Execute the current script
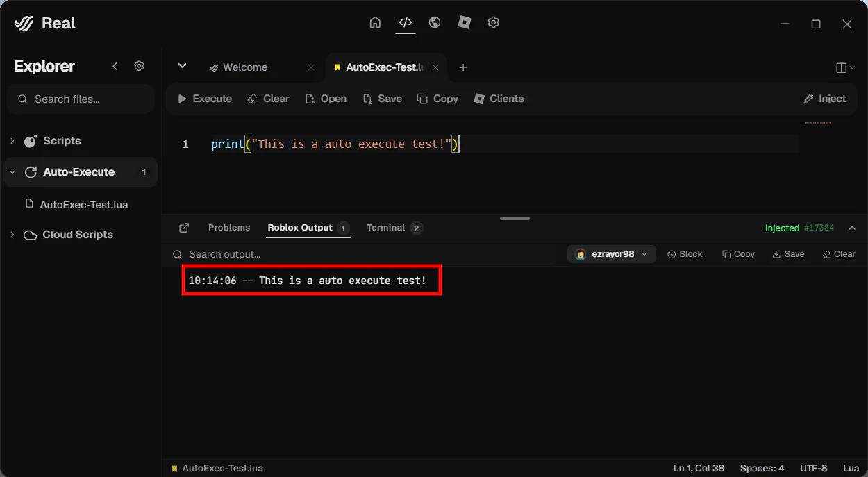 tap(205, 99)
